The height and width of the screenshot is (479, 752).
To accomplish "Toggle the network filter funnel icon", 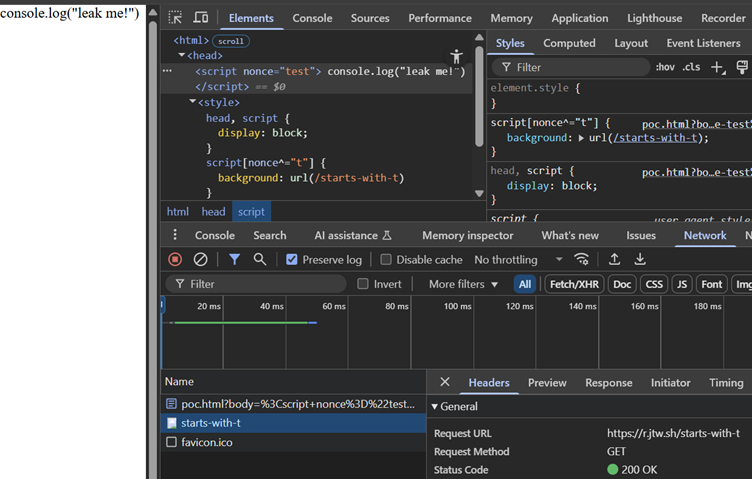I will click(235, 259).
